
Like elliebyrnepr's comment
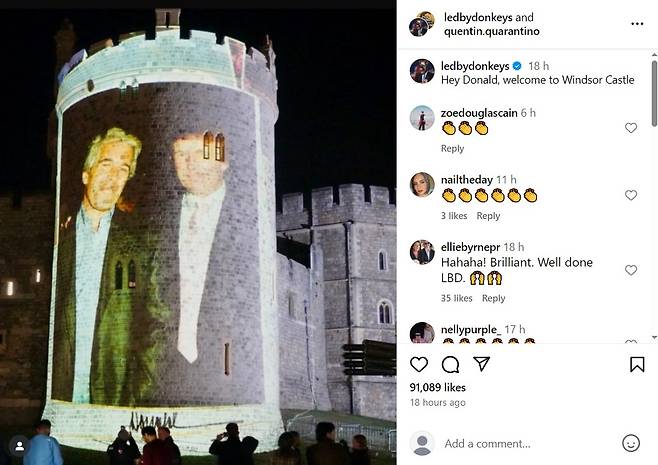coord(631,270)
